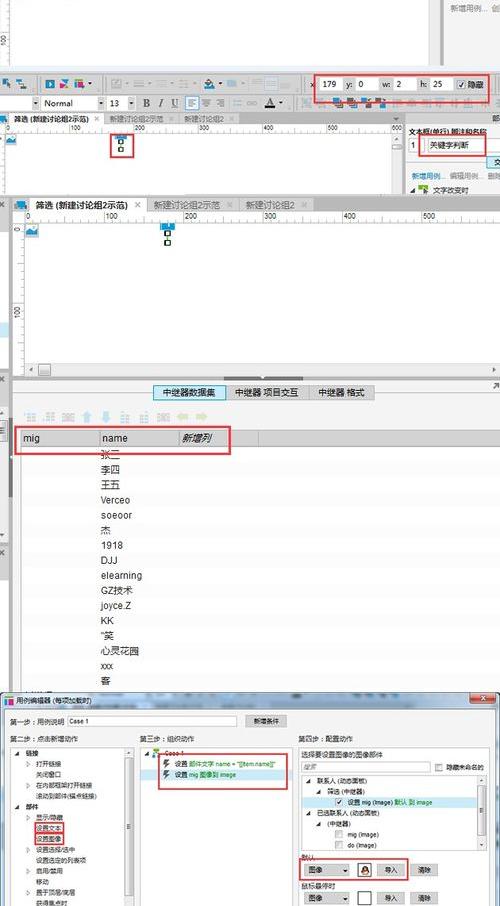Click the blue preview play icon

[50, 84]
